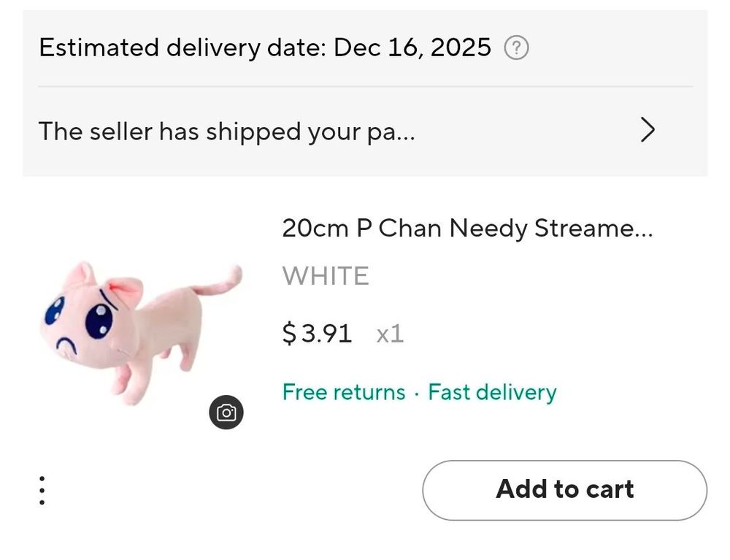Click the dot separator between Free returns and Fast delivery
This screenshot has width=730, height=560.
[416, 394]
